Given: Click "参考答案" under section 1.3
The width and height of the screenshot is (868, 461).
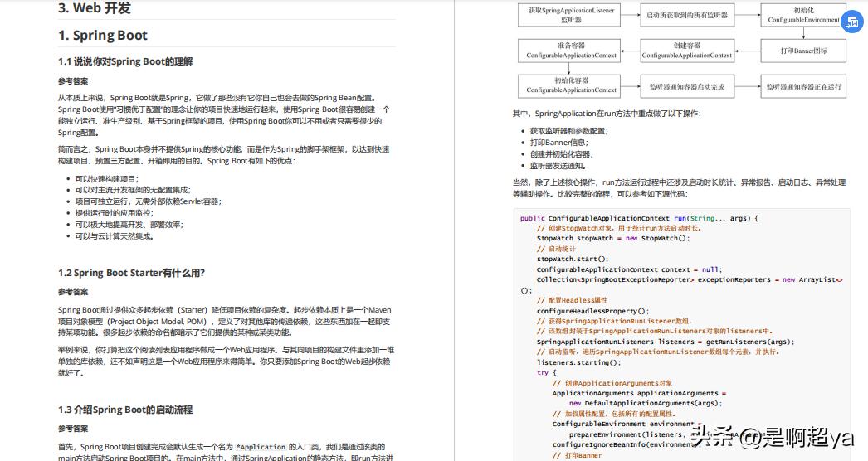Looking at the screenshot, I should pos(73,429).
